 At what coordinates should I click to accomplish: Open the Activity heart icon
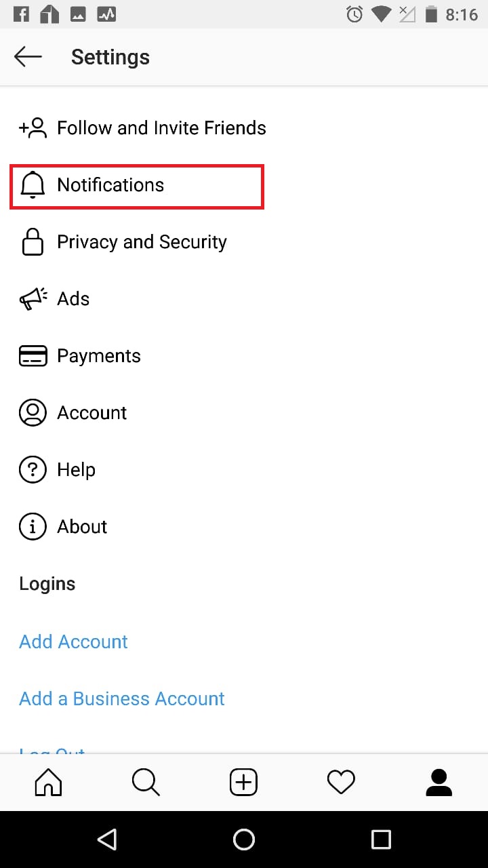point(341,783)
